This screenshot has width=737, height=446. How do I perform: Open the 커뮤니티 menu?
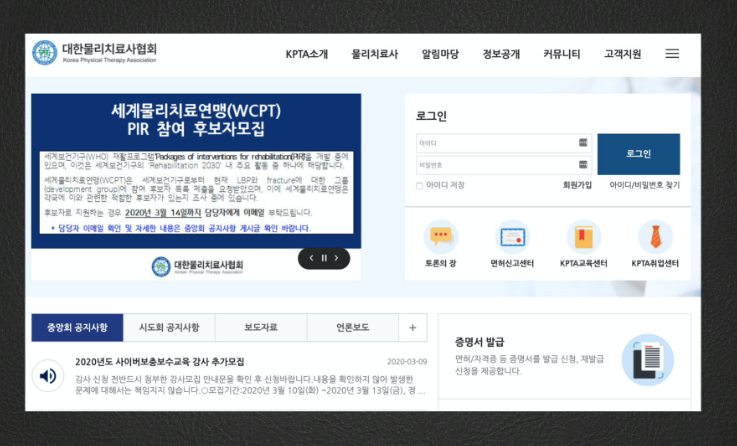pos(562,54)
